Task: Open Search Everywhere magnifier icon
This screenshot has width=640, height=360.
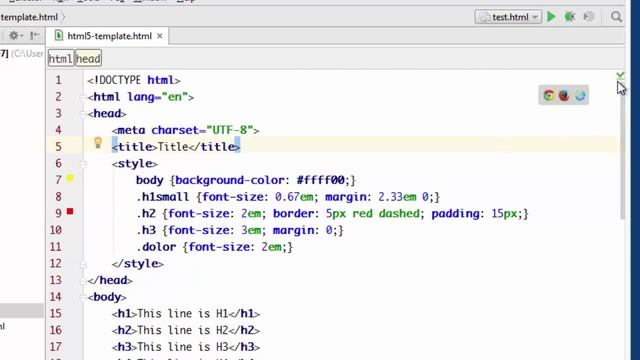Action: (x=616, y=17)
